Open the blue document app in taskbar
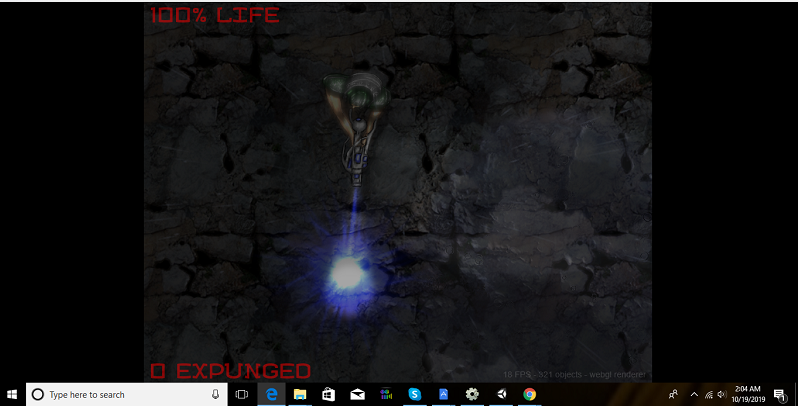Image resolution: width=798 pixels, height=406 pixels. tap(443, 394)
